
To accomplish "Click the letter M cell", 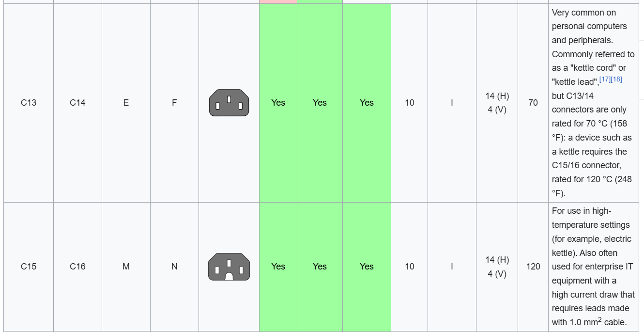I will 126,267.
